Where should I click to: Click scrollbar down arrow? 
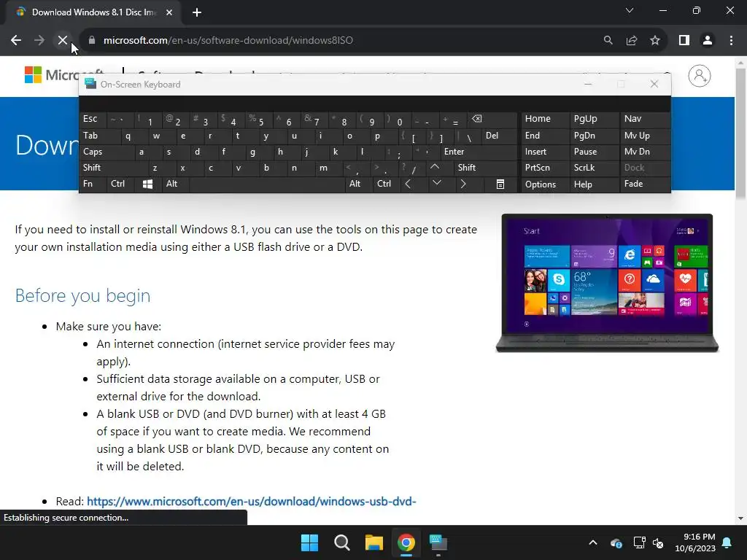[741, 518]
